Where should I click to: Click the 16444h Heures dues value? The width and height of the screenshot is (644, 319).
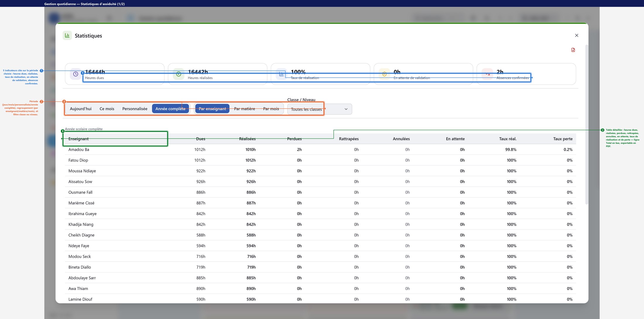(x=95, y=72)
